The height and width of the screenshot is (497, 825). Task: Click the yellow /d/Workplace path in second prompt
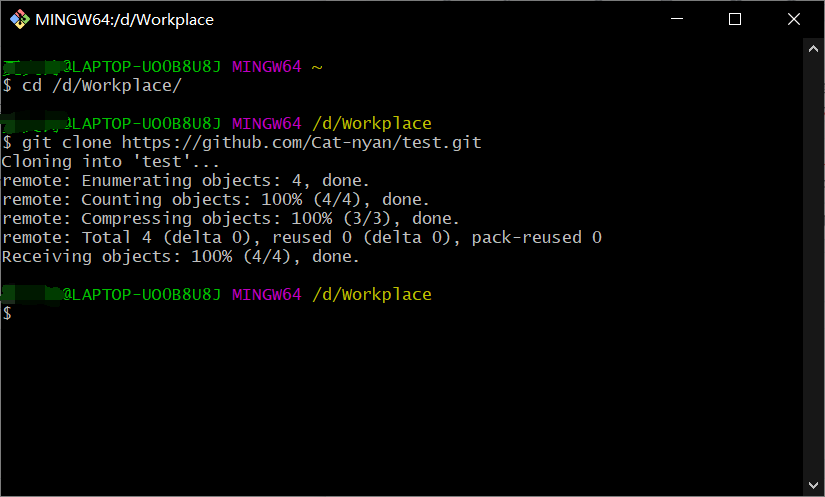(x=371, y=124)
